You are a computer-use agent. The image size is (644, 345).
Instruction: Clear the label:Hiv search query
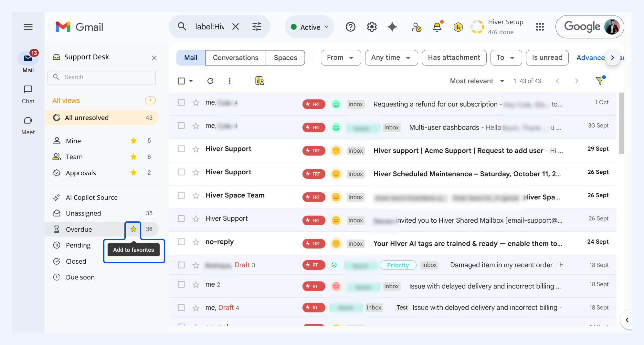236,26
